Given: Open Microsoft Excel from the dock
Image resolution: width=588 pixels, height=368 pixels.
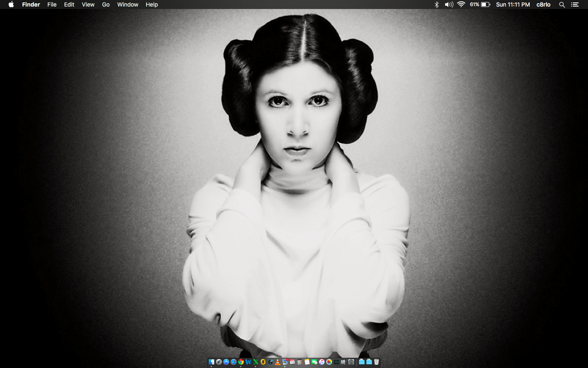Looking at the screenshot, I should 256,362.
